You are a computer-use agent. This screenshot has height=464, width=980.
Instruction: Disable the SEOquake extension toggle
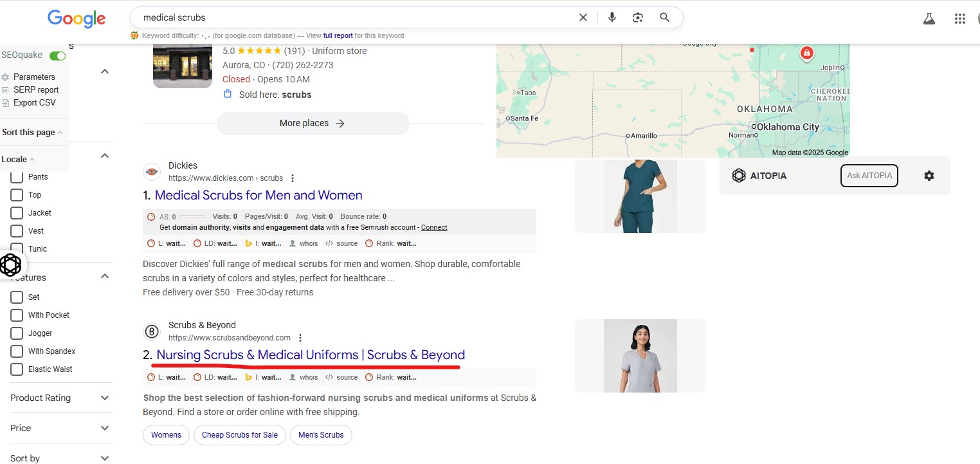click(x=57, y=56)
